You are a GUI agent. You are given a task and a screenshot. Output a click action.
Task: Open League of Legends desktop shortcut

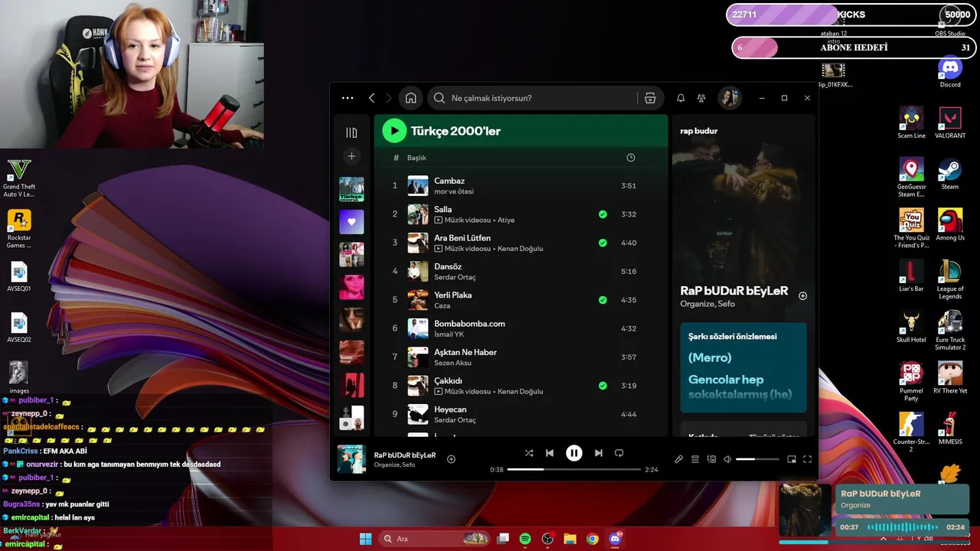(x=950, y=279)
